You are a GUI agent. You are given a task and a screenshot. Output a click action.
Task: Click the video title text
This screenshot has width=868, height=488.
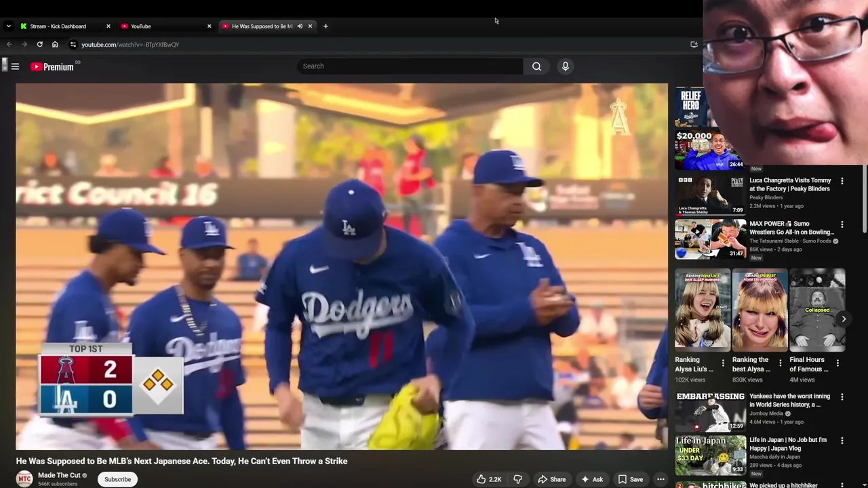[x=182, y=461]
